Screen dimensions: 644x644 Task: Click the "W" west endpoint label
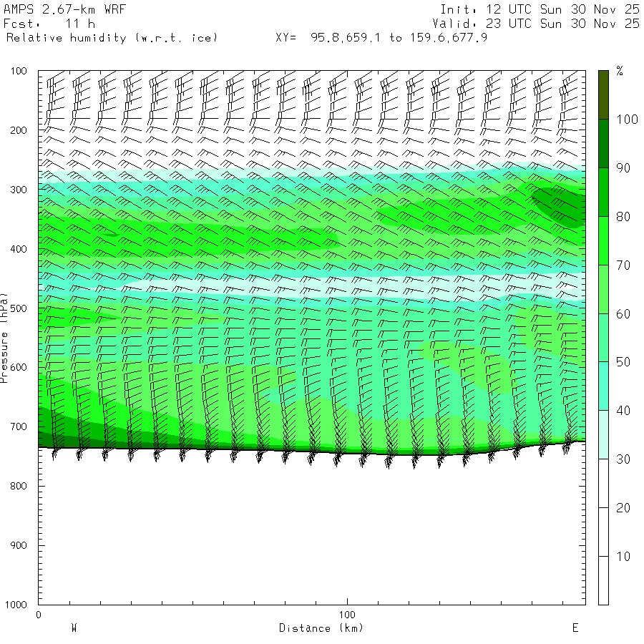74,628
